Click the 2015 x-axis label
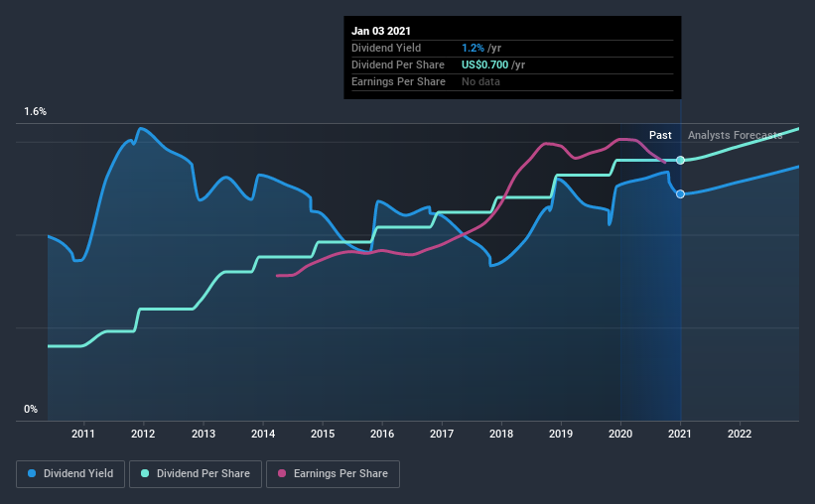 click(323, 434)
